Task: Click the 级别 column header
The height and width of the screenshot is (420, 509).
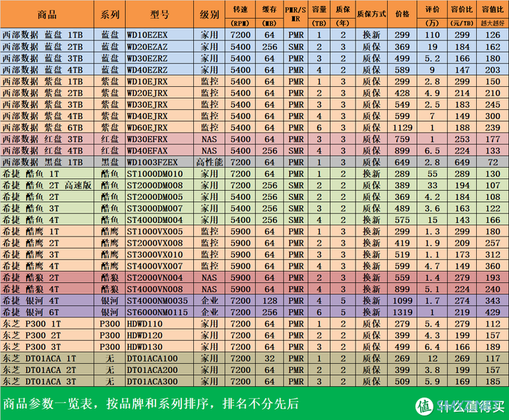Action: (x=209, y=14)
